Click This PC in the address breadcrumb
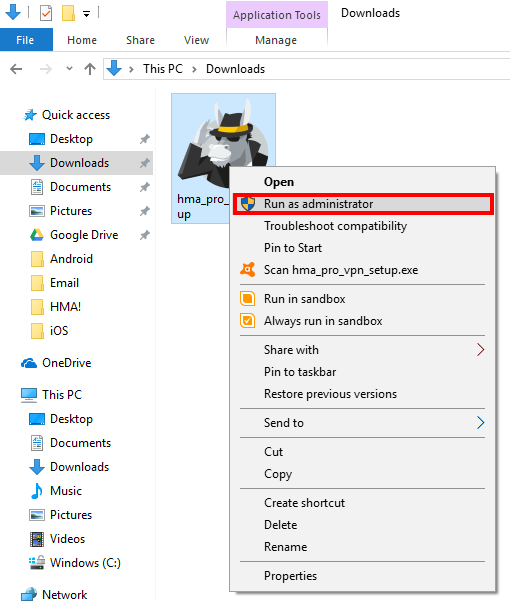The image size is (510, 601). tap(163, 69)
